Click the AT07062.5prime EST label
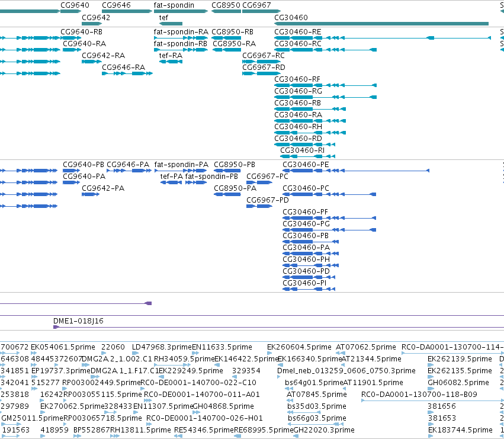 [366, 347]
